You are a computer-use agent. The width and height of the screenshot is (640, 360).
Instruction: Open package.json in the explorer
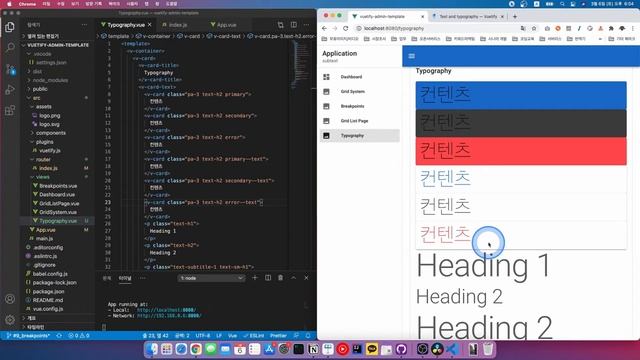pos(48,291)
